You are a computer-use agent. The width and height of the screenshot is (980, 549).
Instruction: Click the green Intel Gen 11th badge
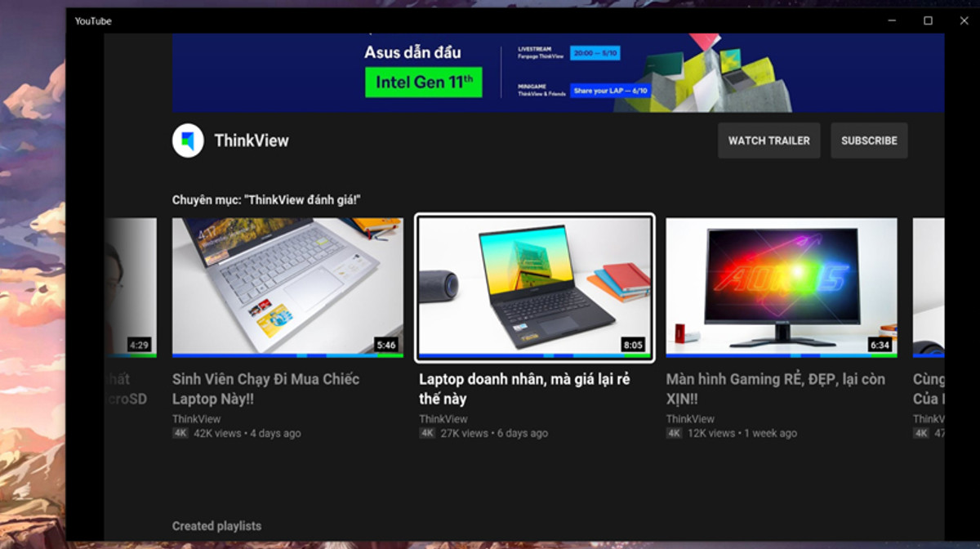[424, 82]
